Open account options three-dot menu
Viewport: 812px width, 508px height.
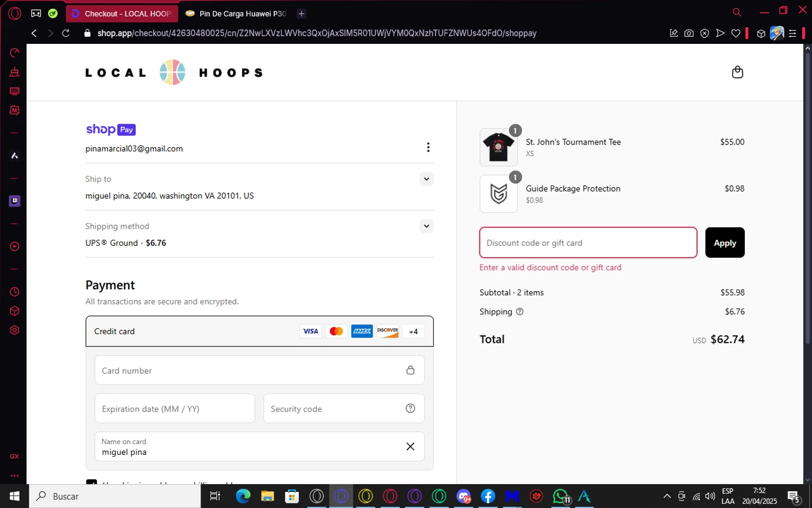click(x=428, y=147)
